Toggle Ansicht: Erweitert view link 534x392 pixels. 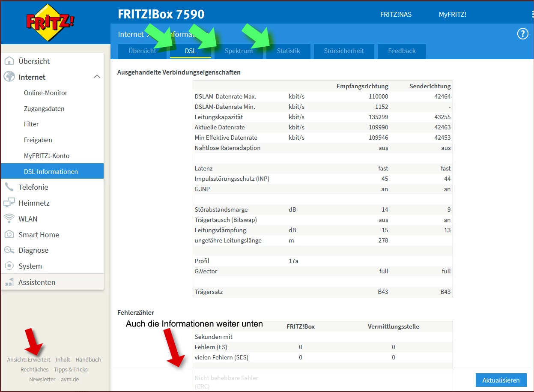(x=28, y=359)
